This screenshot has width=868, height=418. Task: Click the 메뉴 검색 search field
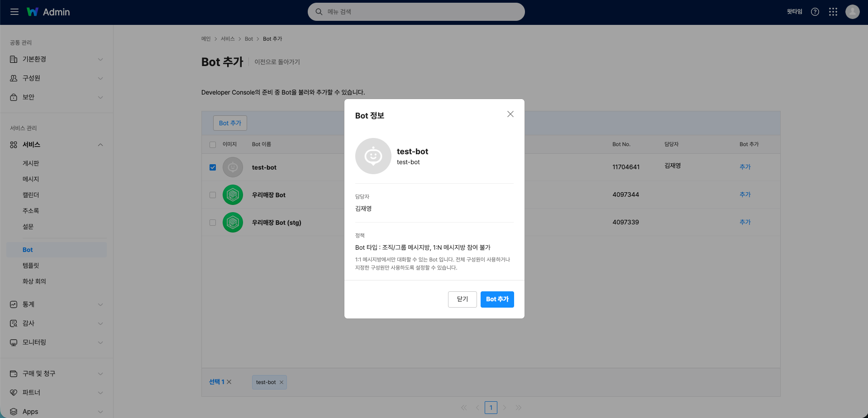tap(416, 12)
